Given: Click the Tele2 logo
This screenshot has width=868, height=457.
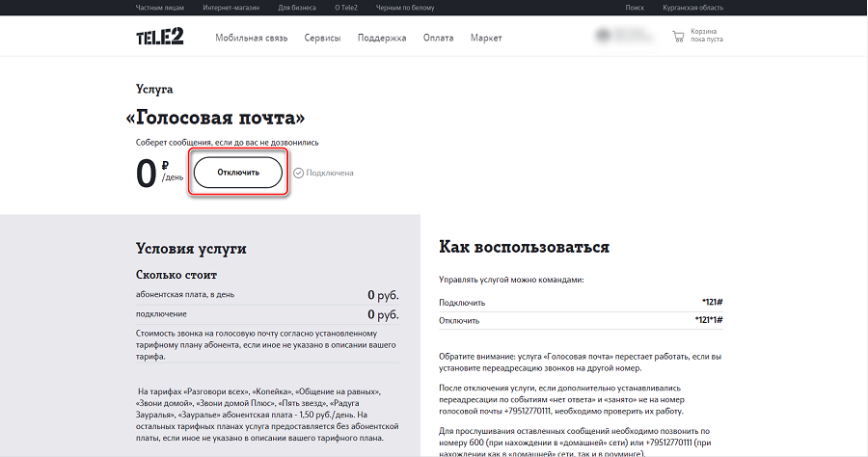Looking at the screenshot, I should (159, 37).
